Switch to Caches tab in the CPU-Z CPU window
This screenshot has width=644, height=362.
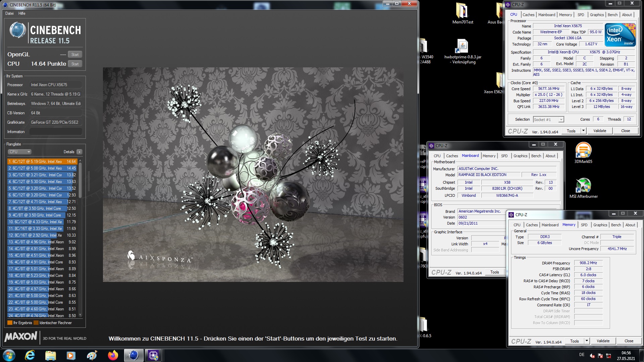528,15
